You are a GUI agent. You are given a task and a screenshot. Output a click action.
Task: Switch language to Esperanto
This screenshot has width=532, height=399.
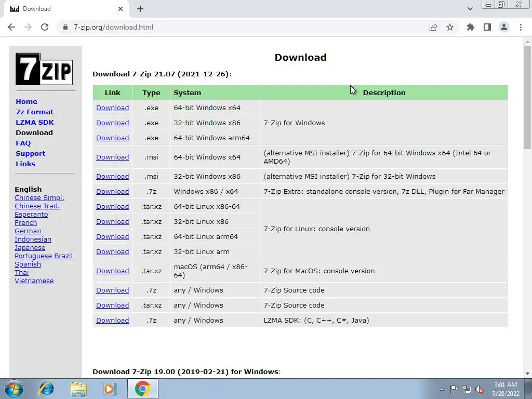click(31, 215)
